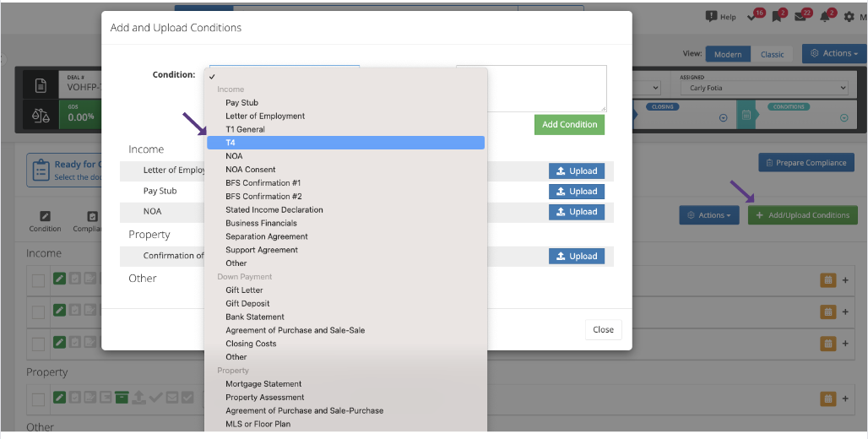Tick the checkbox in the third Income row
Screen dimensions: 868x439
coord(38,343)
